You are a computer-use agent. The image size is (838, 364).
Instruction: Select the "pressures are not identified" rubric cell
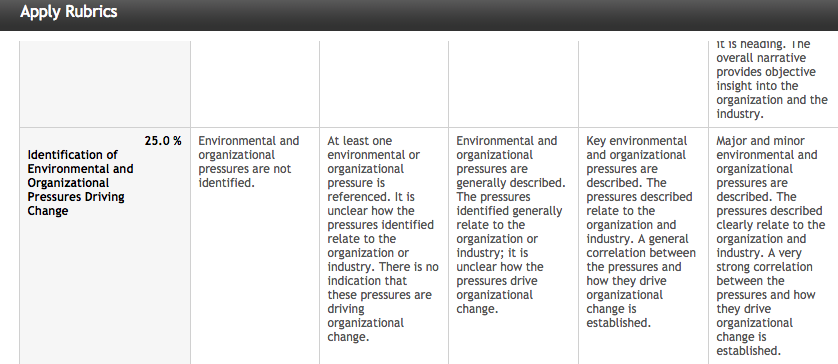pyautogui.click(x=255, y=246)
